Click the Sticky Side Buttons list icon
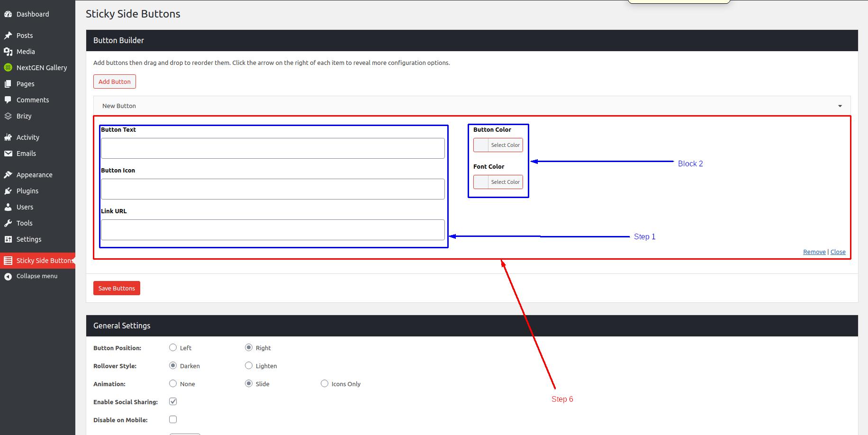This screenshot has width=868, height=435. [8, 261]
